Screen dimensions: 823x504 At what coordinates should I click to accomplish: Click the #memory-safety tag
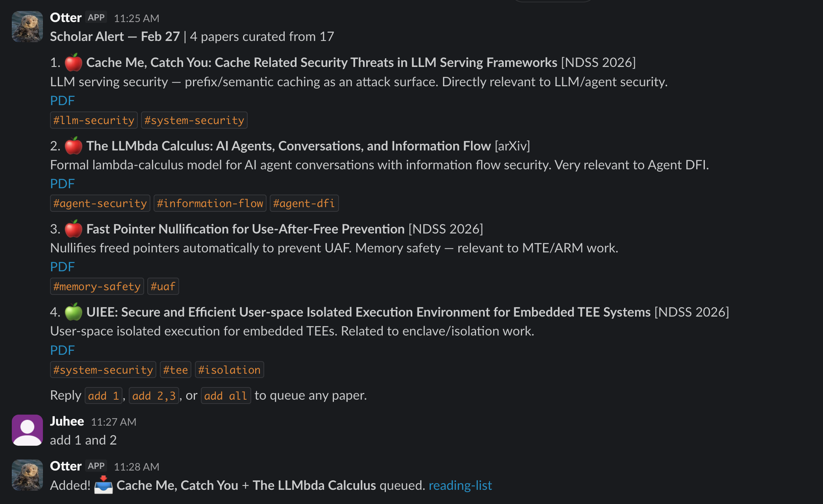coord(97,287)
